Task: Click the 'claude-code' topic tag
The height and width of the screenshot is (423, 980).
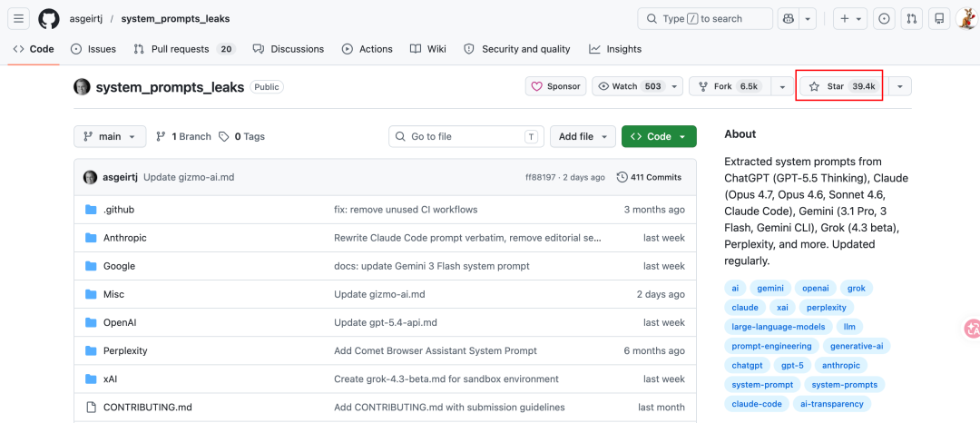Action: point(757,404)
